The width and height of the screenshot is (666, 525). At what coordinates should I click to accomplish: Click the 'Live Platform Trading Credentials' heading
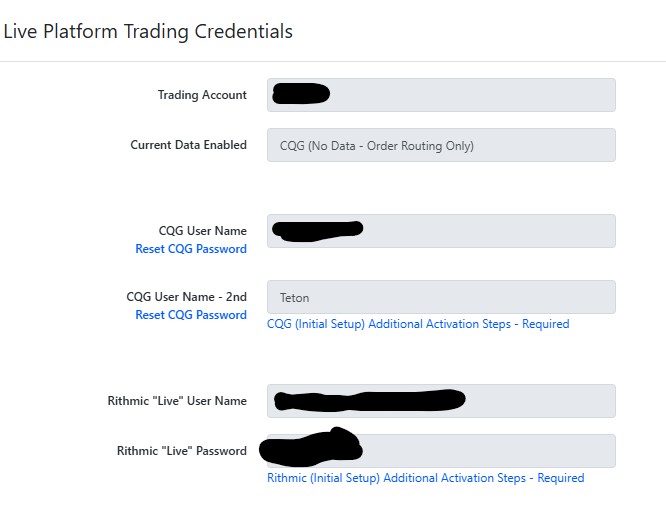point(148,31)
